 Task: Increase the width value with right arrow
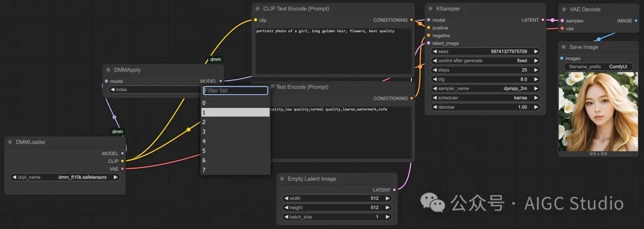point(388,198)
